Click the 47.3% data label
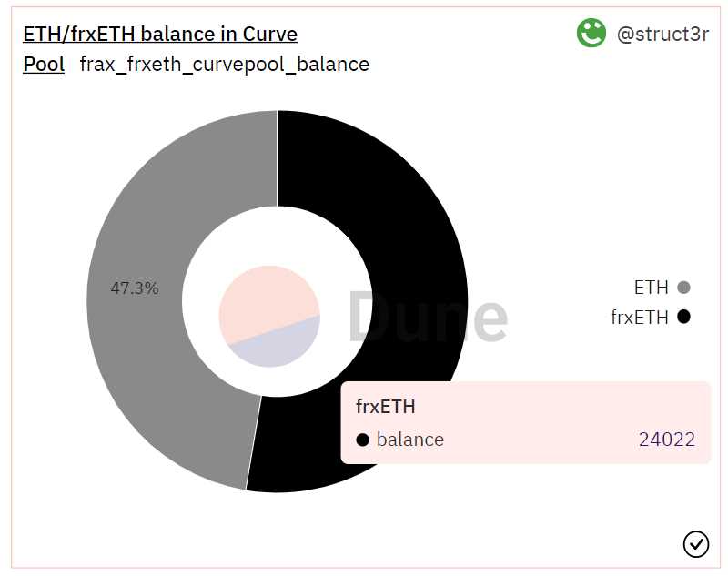 pos(135,288)
